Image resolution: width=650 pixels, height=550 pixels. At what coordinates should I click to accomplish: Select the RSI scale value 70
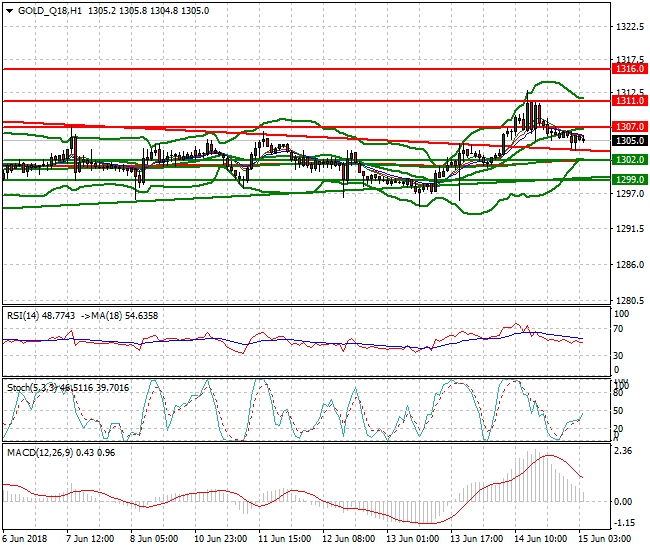(x=618, y=329)
